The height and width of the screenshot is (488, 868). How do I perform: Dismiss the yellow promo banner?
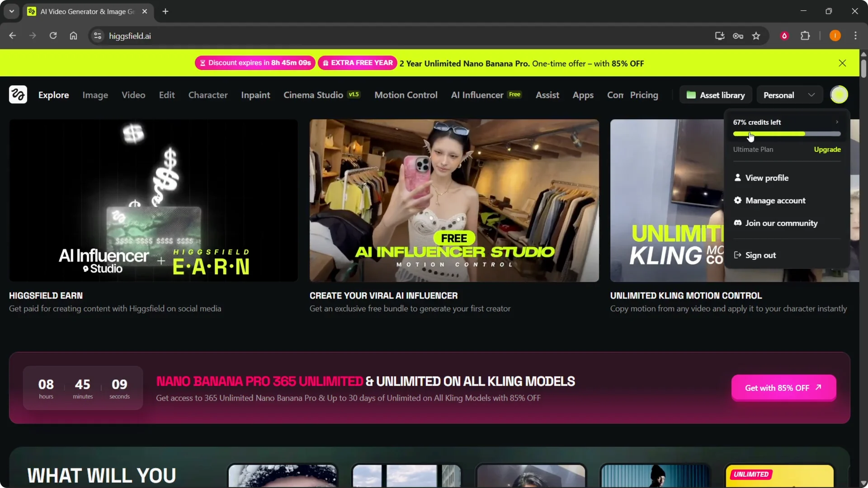point(842,63)
